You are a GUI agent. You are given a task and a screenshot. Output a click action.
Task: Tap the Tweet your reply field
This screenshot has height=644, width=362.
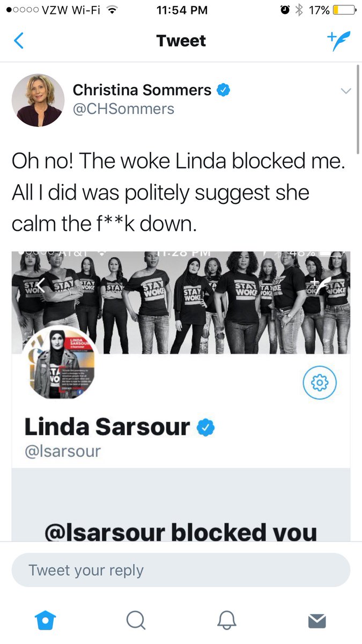click(x=181, y=570)
